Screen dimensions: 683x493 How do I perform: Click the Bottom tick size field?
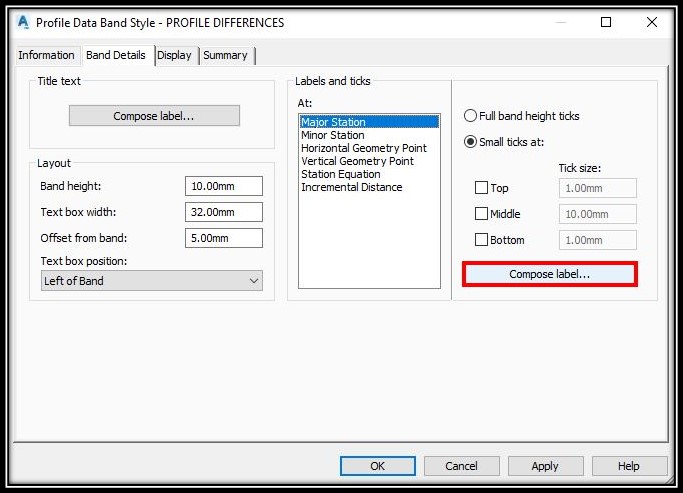pos(598,240)
